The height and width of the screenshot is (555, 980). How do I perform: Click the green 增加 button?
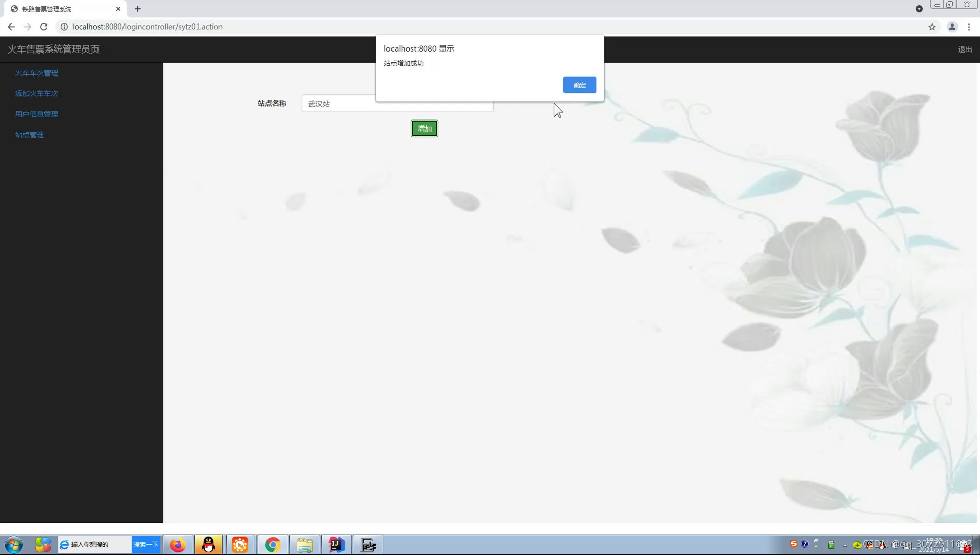click(x=424, y=129)
